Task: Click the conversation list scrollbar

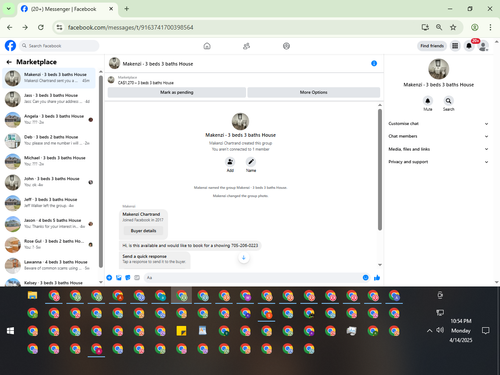Action: (x=101, y=172)
